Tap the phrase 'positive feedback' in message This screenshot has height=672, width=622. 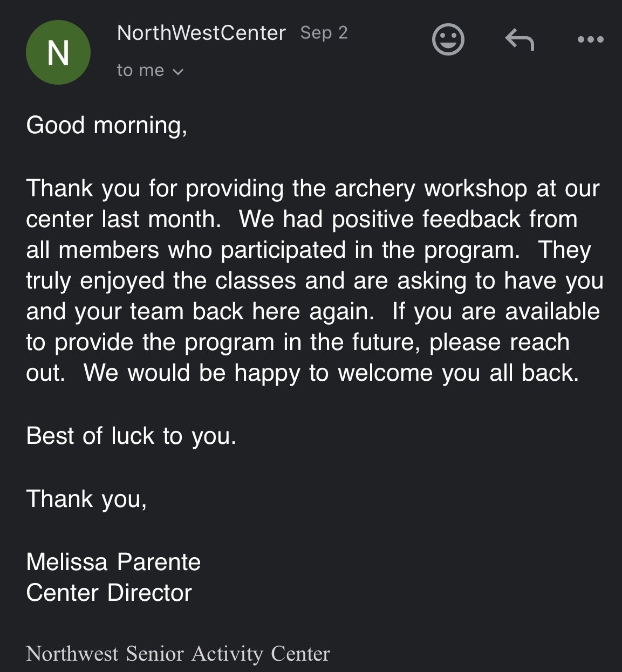point(426,220)
